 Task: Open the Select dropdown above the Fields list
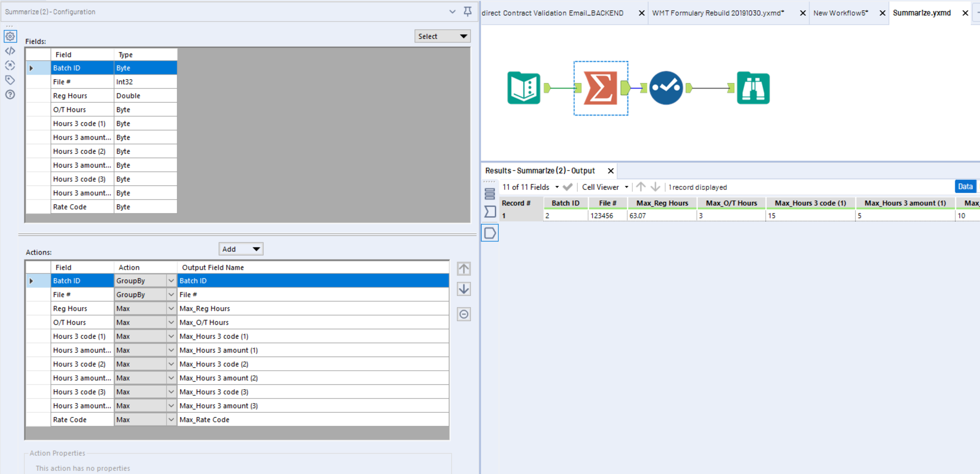[442, 36]
